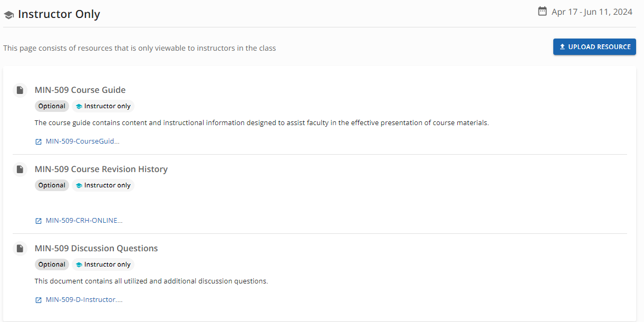This screenshot has height=322, width=644.
Task: Upload a new resource with the blue button
Action: click(594, 47)
